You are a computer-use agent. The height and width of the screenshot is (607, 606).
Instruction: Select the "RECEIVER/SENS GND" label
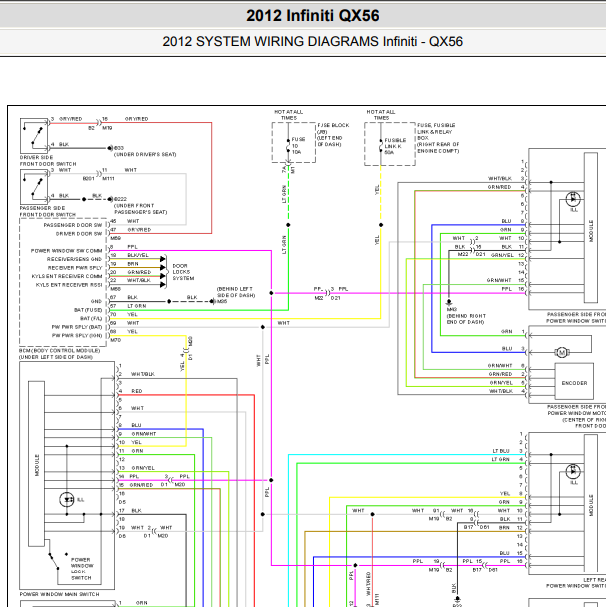click(75, 259)
